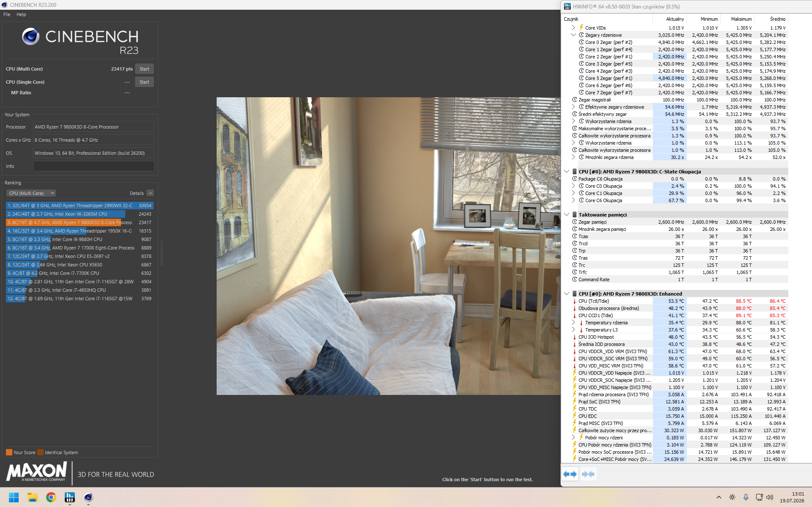812x507 pixels.
Task: Toggle the ranking Details dropdown arrow
Action: pos(150,193)
